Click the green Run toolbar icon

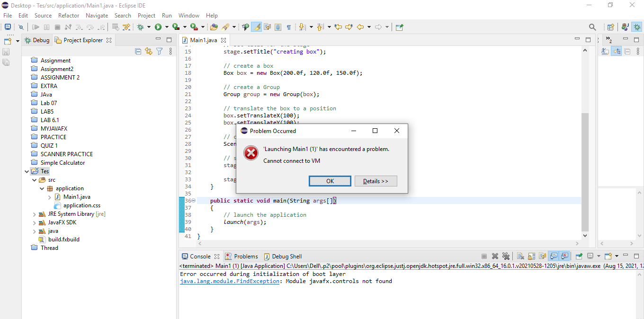(158, 27)
